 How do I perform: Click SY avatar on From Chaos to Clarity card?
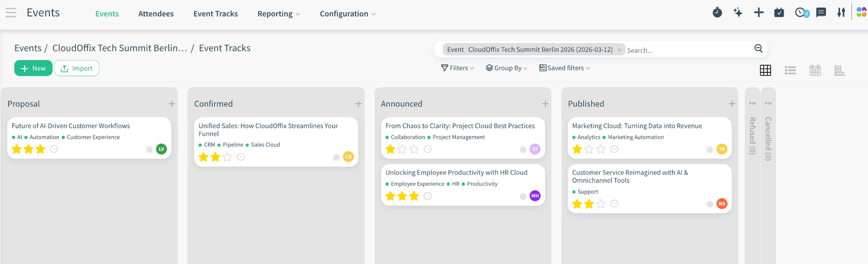[535, 149]
